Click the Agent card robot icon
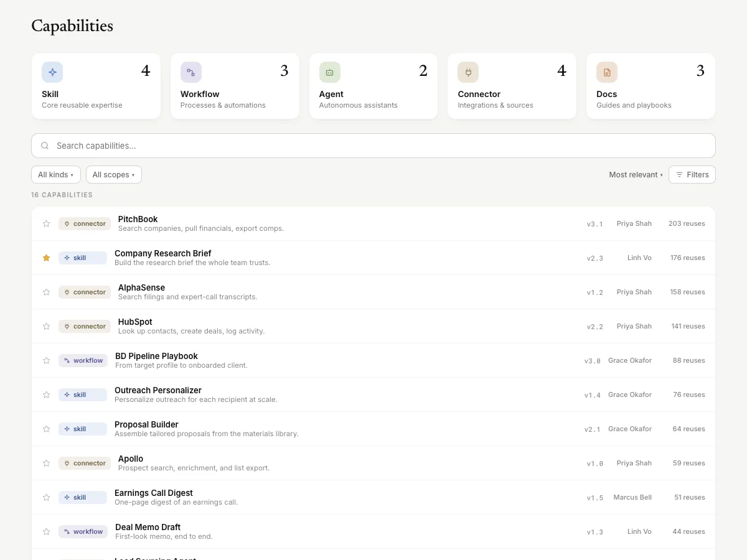The image size is (747, 560). pos(330,72)
